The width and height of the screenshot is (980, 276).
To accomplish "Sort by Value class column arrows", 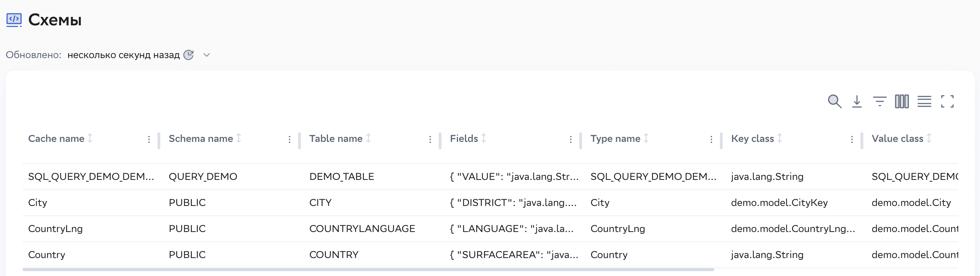I will coord(929,138).
